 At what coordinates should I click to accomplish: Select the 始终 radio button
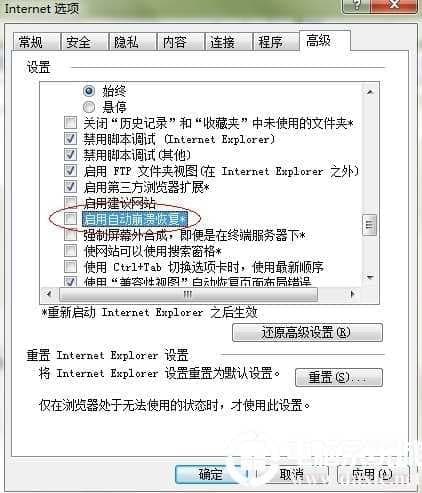(x=89, y=91)
